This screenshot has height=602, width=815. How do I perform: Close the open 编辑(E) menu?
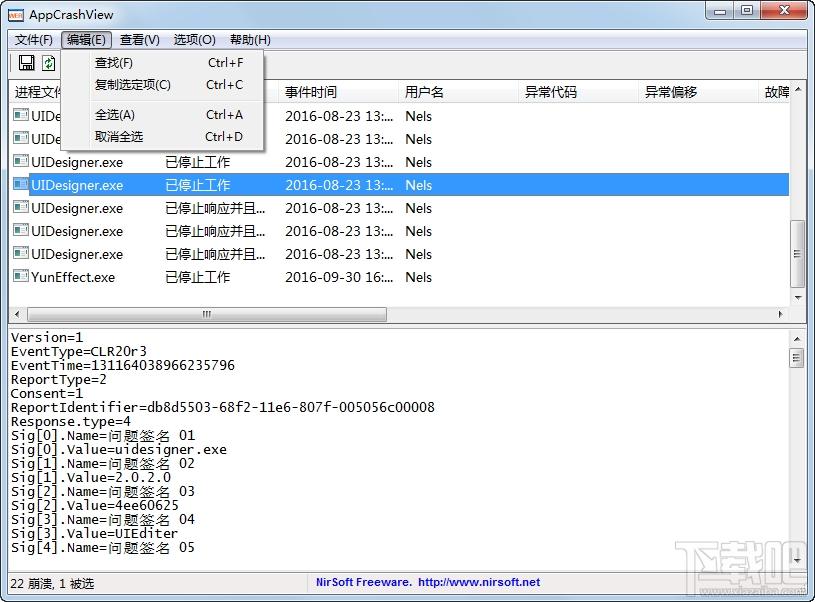coord(86,40)
